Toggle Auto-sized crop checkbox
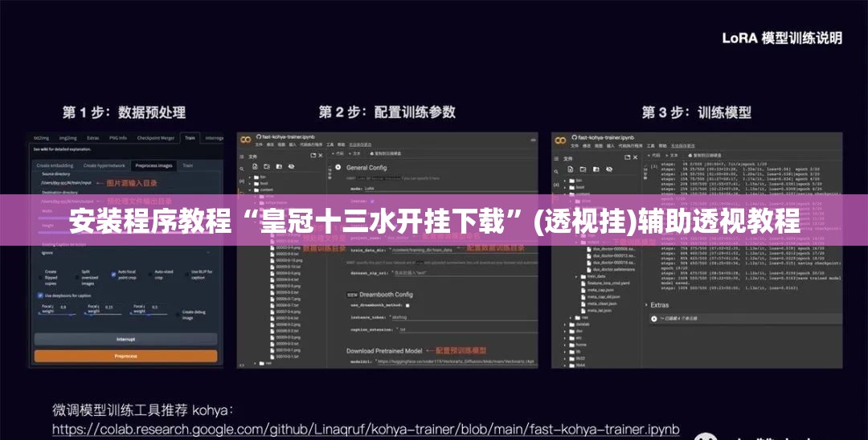This screenshot has width=868, height=440. tap(149, 274)
